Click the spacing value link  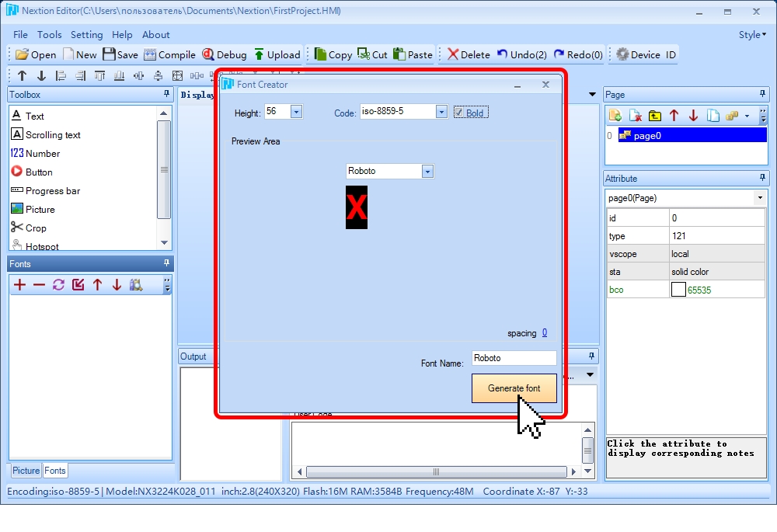click(x=545, y=333)
